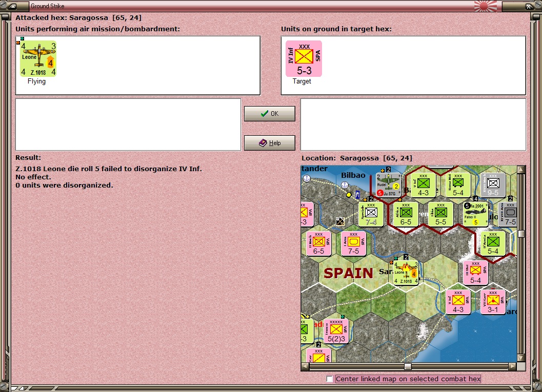542x392 pixels.
Task: Select the pink V Inf 4-3 SPA counter
Action: tap(458, 302)
